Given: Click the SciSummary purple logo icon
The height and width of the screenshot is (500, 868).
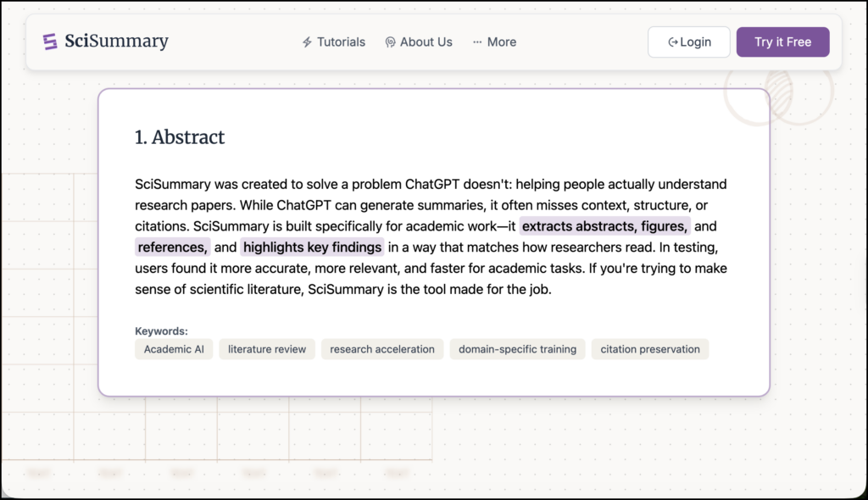Looking at the screenshot, I should 50,42.
